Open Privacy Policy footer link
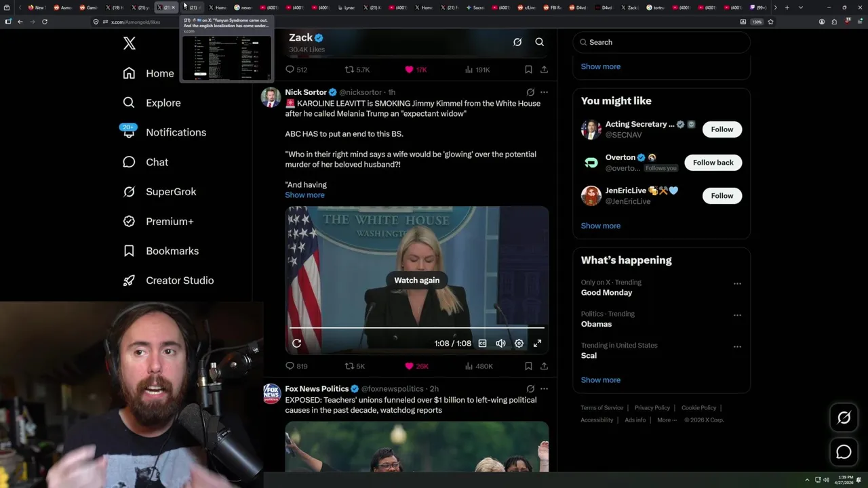The width and height of the screenshot is (868, 488). (652, 408)
